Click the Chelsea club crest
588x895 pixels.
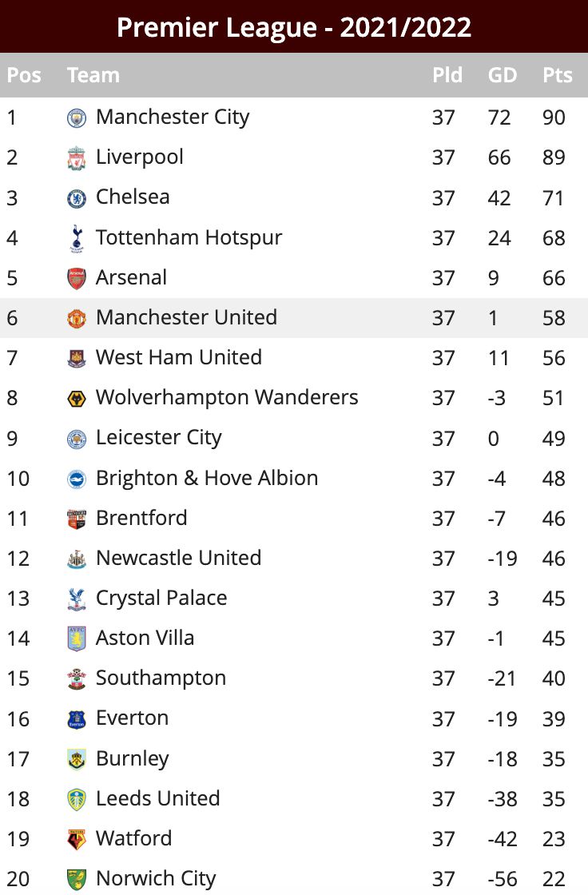coord(77,198)
